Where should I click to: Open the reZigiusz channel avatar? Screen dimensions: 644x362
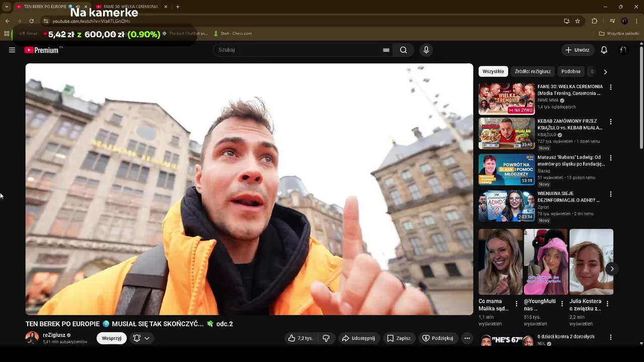click(32, 338)
